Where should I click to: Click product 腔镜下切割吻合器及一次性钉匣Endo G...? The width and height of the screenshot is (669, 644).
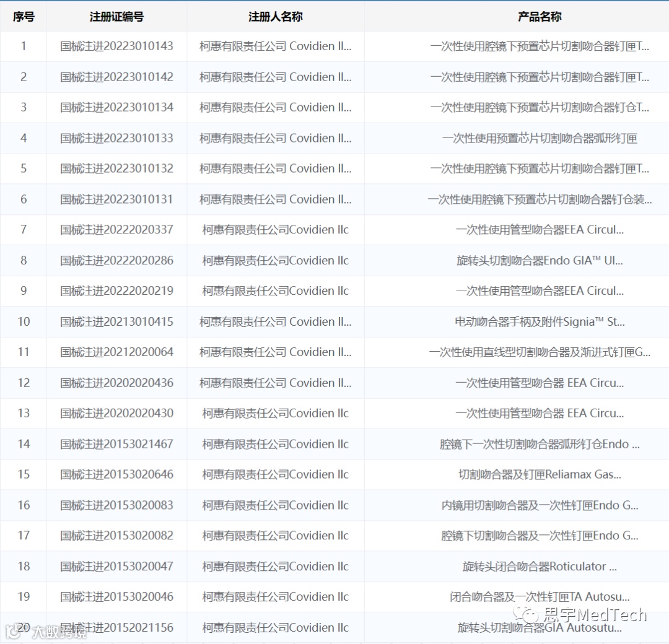pyautogui.click(x=540, y=535)
